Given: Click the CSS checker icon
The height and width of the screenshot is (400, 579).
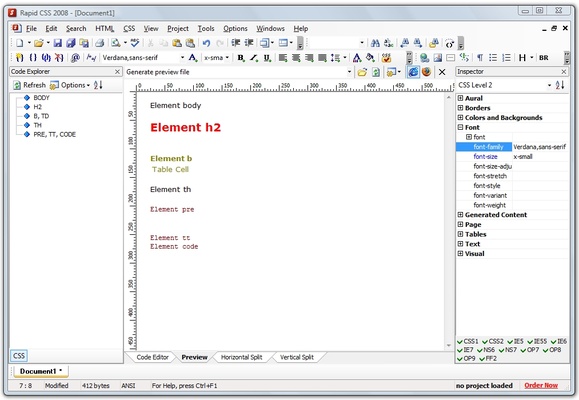Looking at the screenshot, I should coord(386,58).
